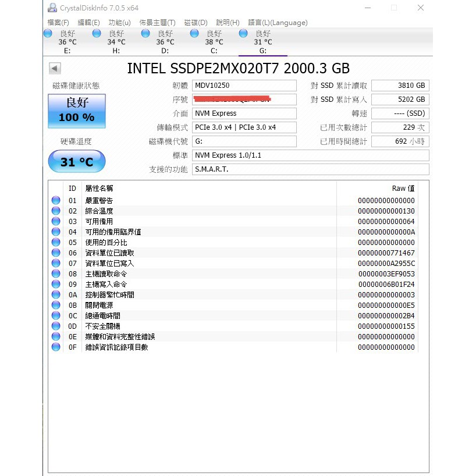
Task: Open the 佈景主題(T) theme menu
Action: pos(157,23)
